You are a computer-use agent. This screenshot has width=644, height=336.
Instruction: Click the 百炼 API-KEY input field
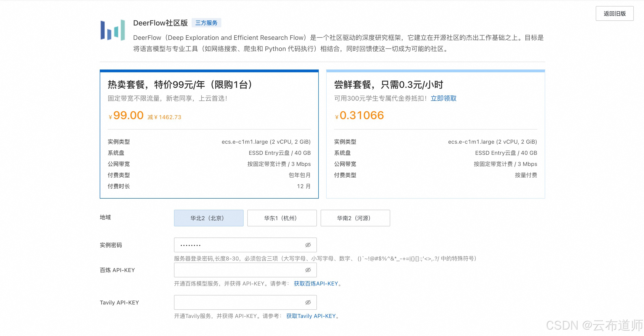tap(238, 270)
